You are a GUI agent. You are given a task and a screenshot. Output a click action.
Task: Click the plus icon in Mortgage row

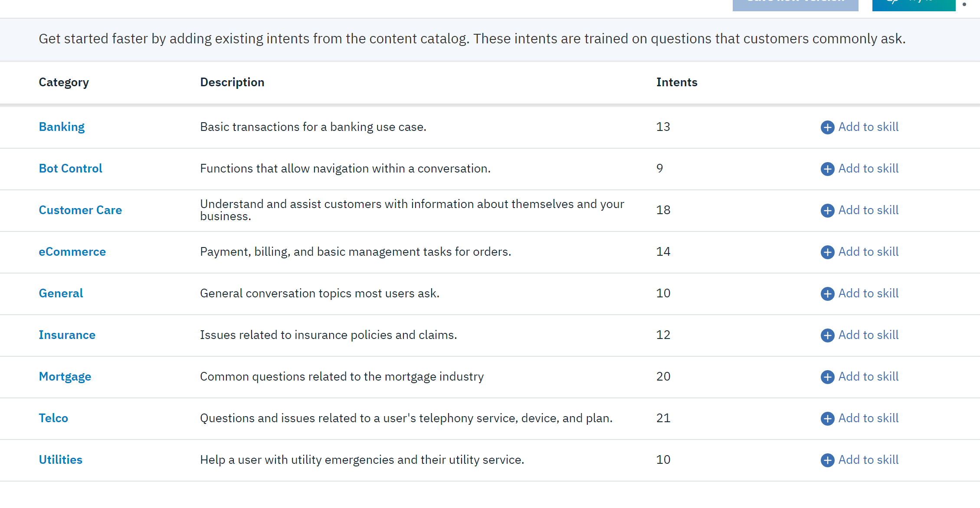pyautogui.click(x=827, y=377)
